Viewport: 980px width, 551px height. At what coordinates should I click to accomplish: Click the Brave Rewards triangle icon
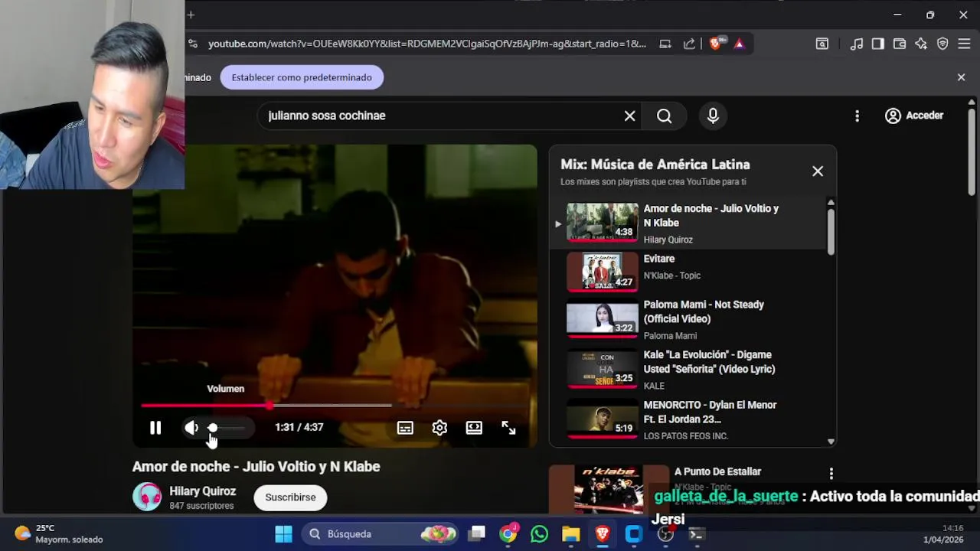click(739, 44)
